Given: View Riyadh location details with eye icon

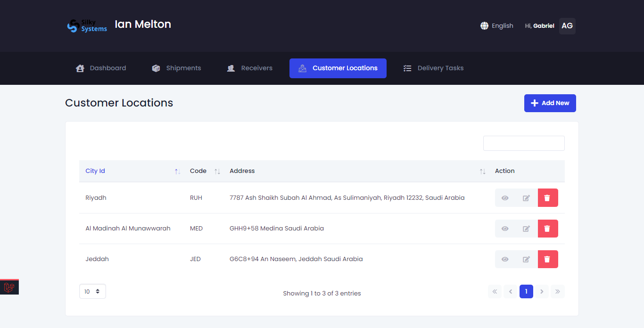Looking at the screenshot, I should click(x=505, y=198).
